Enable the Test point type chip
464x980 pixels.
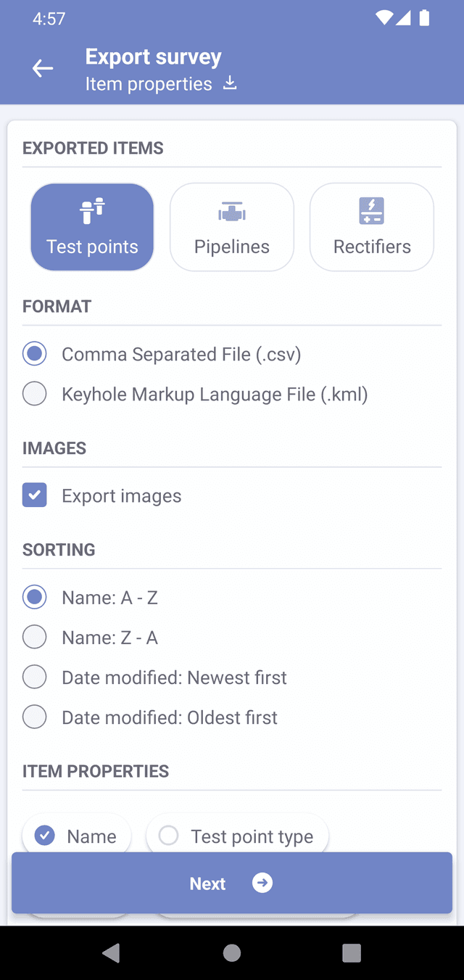point(237,836)
